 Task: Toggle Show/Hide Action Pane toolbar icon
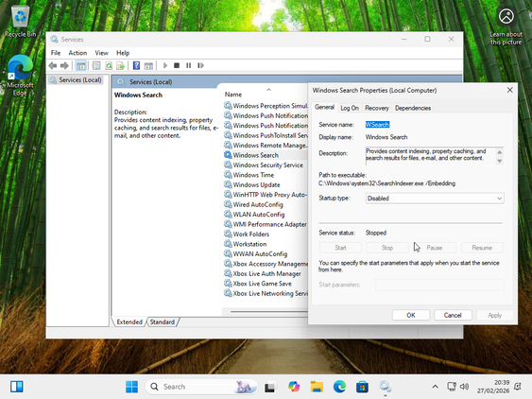[x=148, y=65]
